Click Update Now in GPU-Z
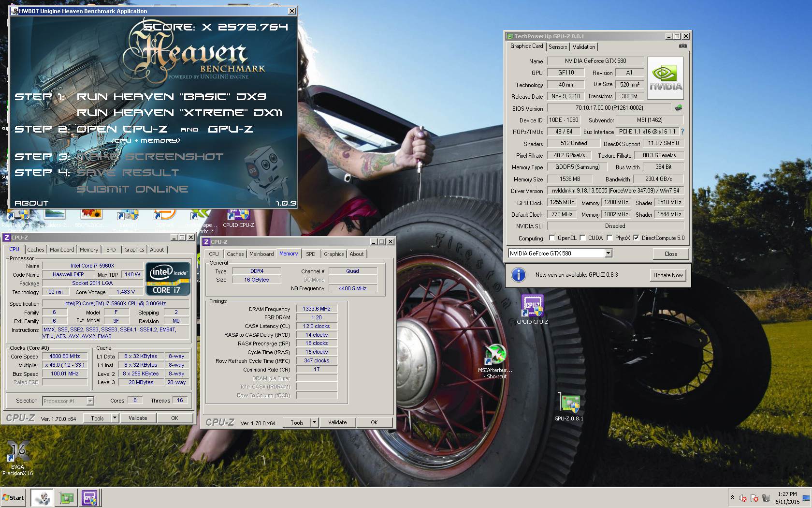The height and width of the screenshot is (508, 812). (668, 275)
